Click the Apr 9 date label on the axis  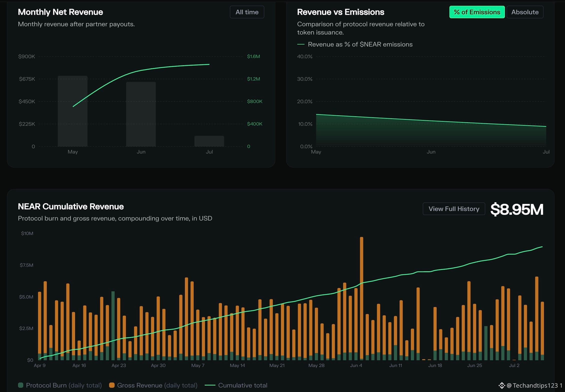(40, 365)
